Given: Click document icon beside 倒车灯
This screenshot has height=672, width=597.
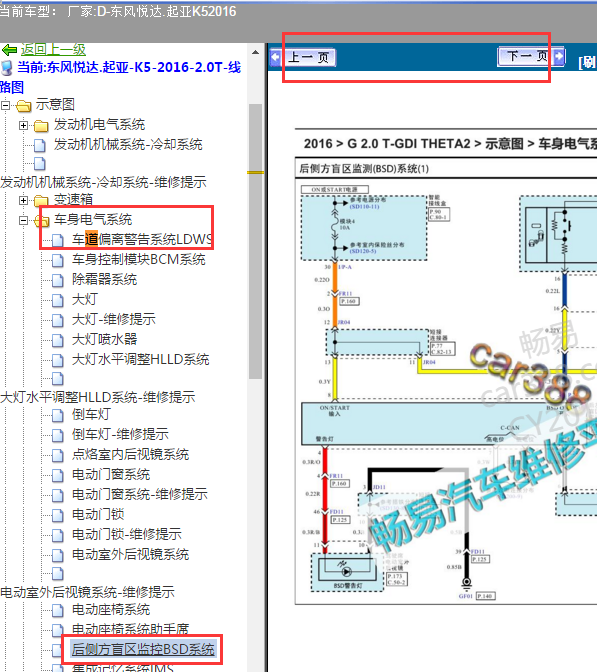Looking at the screenshot, I should [58, 415].
